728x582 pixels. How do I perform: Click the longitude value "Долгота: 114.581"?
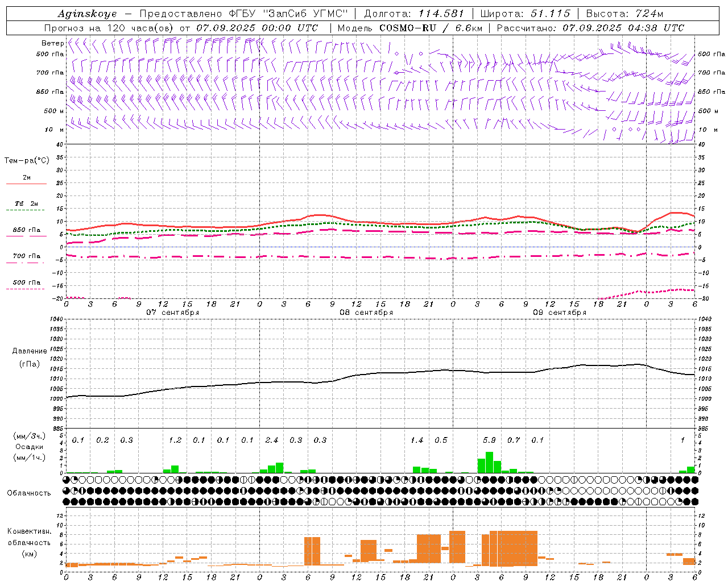(414, 14)
